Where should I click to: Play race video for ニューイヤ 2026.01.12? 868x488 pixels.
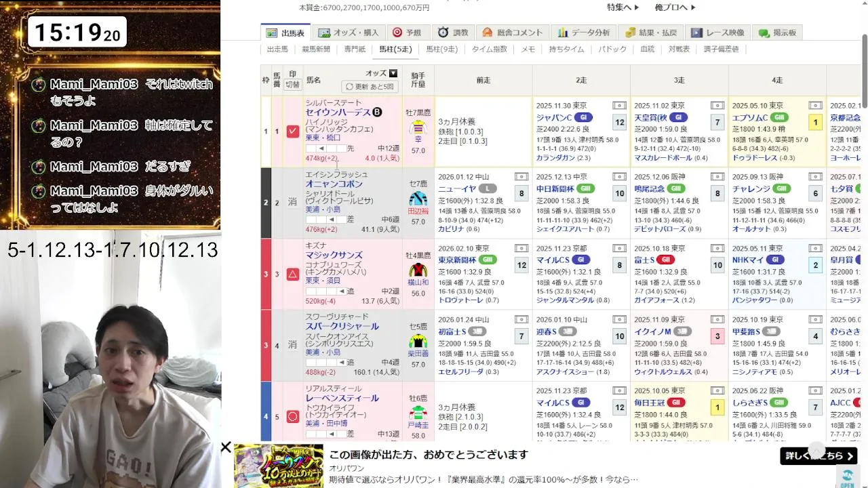pos(521,177)
